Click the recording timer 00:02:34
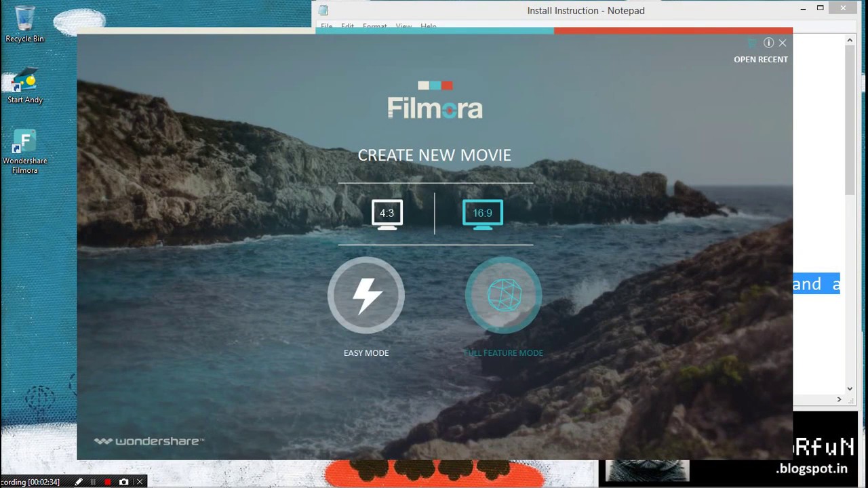Viewport: 868px width, 488px height. coord(31,482)
